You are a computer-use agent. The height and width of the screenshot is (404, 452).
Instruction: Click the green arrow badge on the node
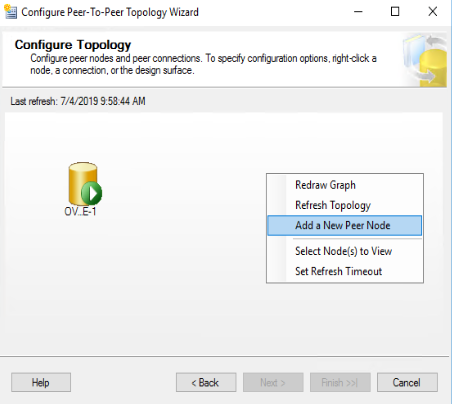point(91,193)
